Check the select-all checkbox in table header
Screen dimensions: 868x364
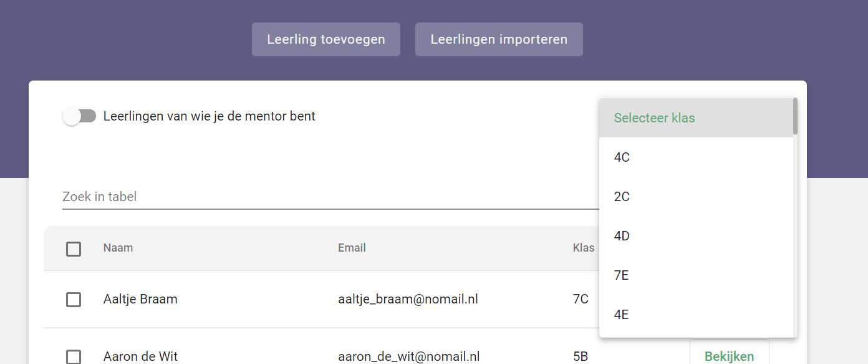74,248
